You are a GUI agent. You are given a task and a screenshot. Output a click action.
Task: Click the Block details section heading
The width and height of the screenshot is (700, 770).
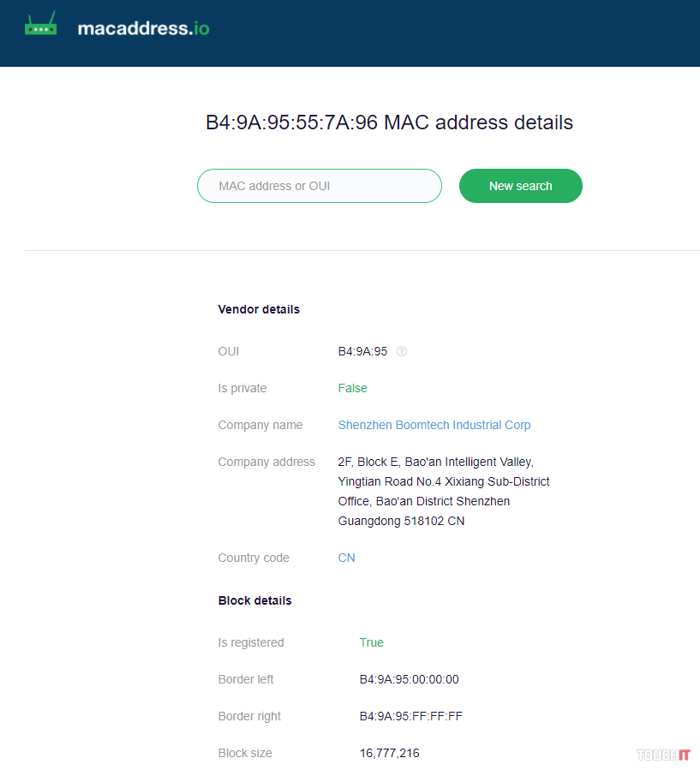click(x=254, y=600)
